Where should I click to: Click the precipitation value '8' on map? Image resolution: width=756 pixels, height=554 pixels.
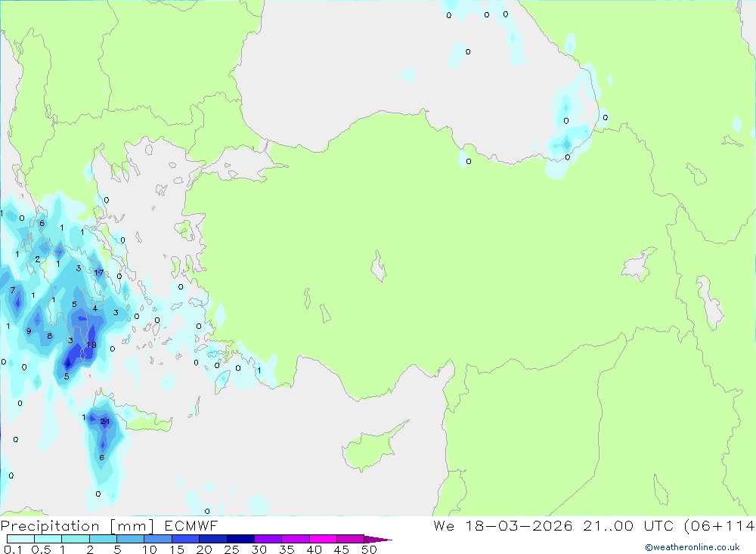pyautogui.click(x=50, y=336)
